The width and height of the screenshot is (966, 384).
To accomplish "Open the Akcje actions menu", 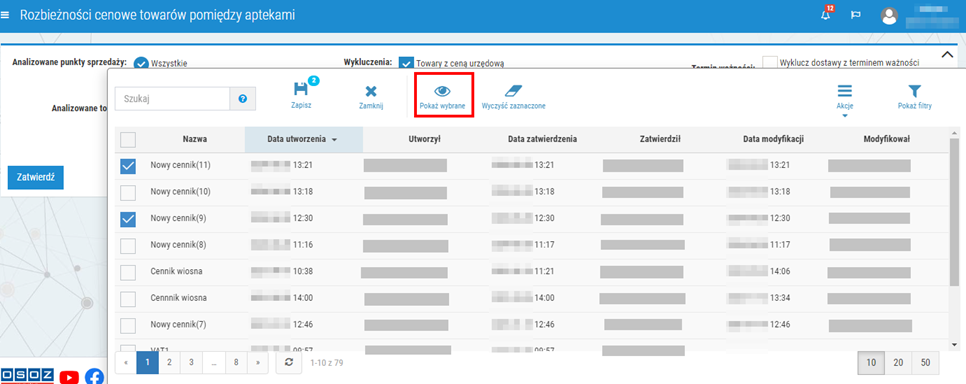I will coord(845,99).
